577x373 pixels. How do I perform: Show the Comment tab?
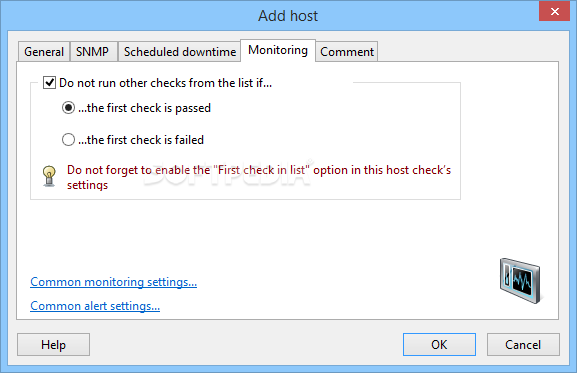click(347, 51)
